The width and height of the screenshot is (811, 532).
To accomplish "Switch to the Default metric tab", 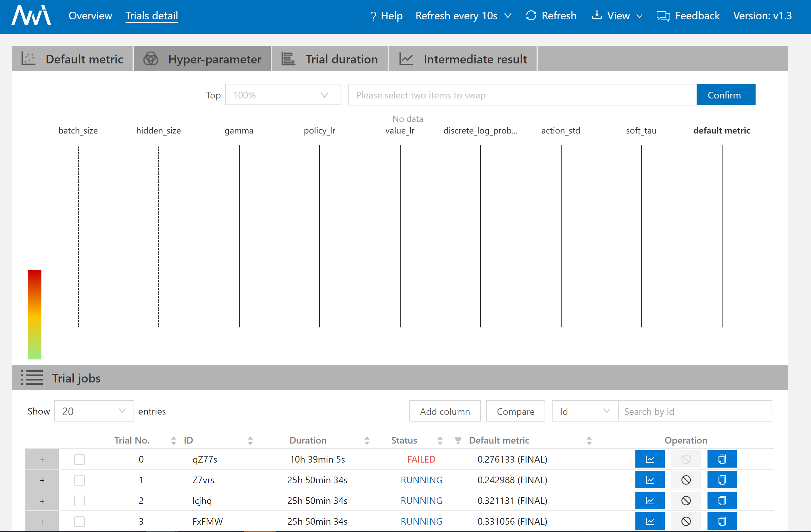I will [x=72, y=59].
